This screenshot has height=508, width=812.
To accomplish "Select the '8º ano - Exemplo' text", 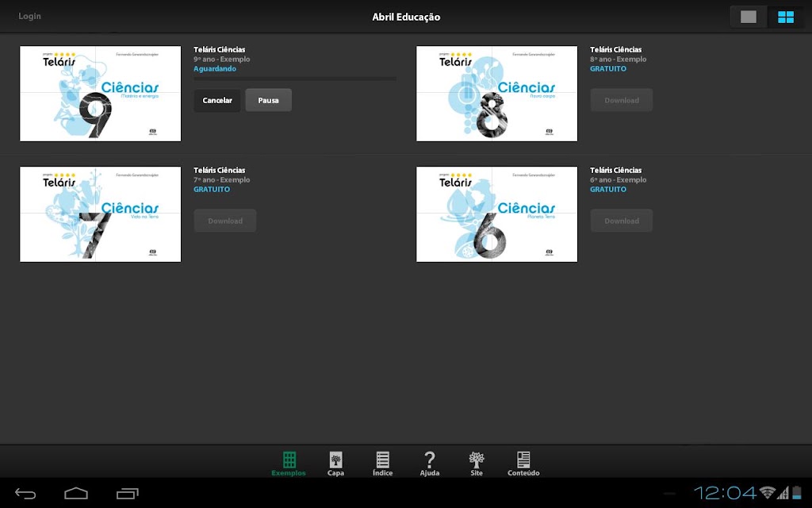I will pos(619,59).
